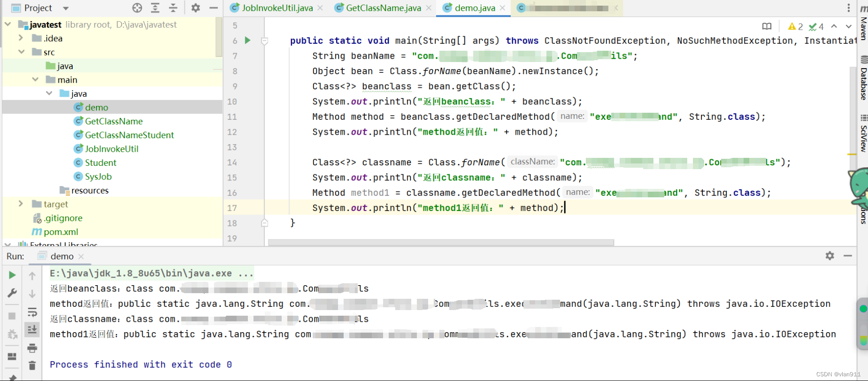Open Run panel settings gear
The image size is (868, 381).
point(830,256)
